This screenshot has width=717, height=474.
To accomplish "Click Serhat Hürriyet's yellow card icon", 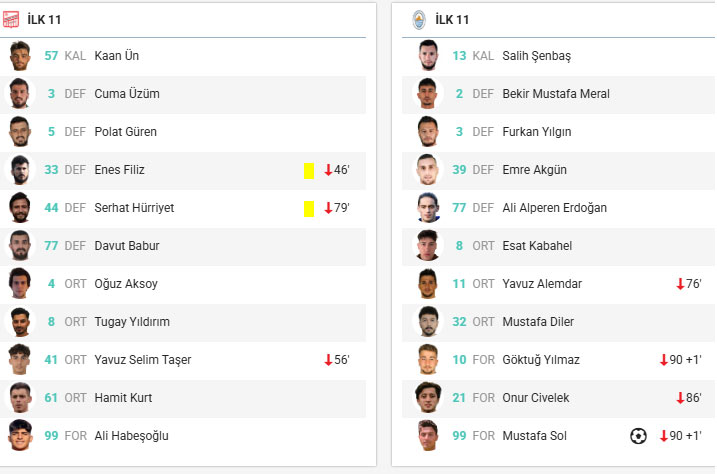I will [309, 208].
